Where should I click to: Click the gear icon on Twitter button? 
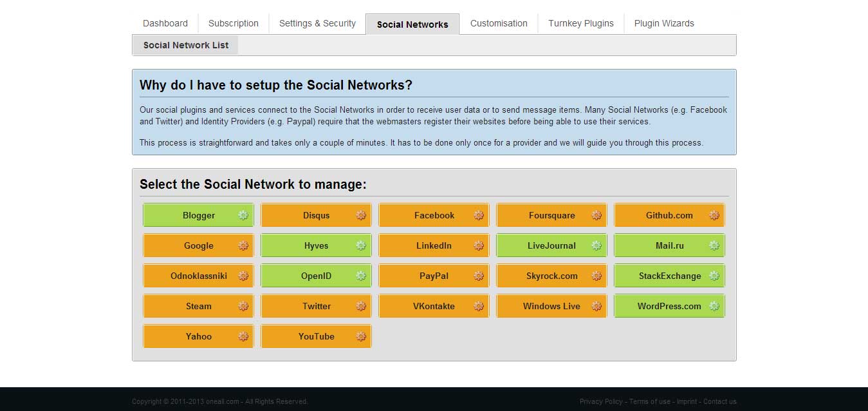point(361,306)
